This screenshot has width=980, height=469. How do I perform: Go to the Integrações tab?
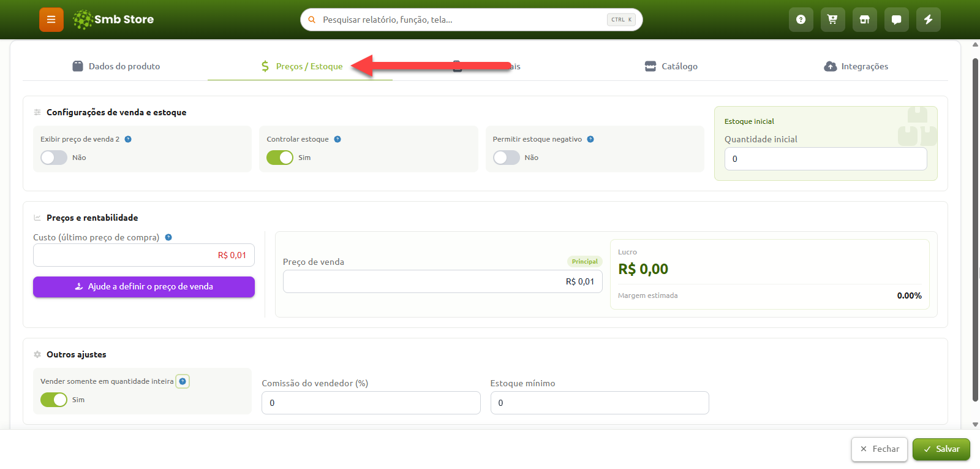pyautogui.click(x=856, y=66)
